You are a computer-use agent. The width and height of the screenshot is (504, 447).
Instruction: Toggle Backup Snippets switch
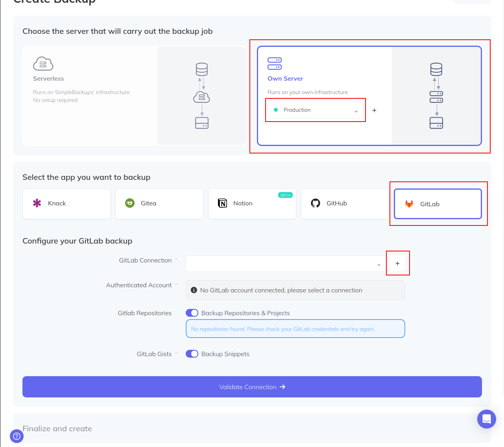pyautogui.click(x=192, y=354)
